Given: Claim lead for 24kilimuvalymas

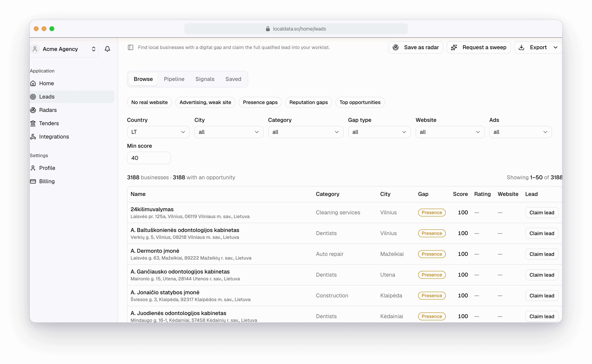Looking at the screenshot, I should (542, 213).
